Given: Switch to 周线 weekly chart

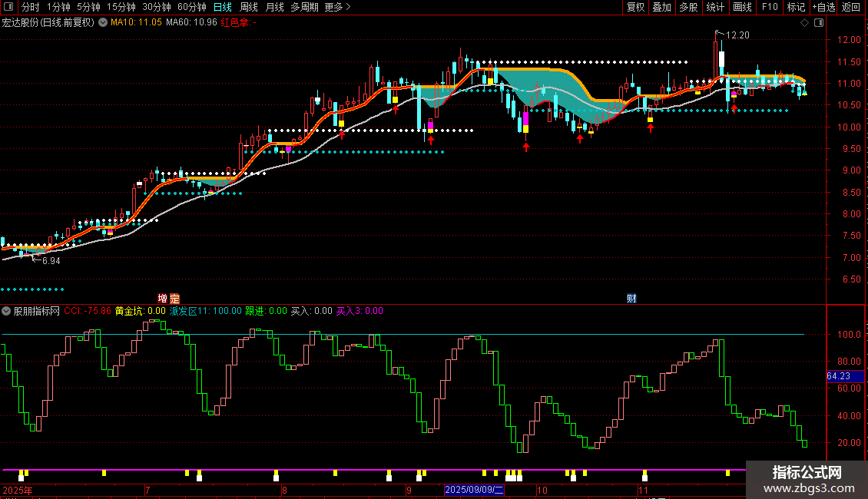Looking at the screenshot, I should tap(249, 7).
